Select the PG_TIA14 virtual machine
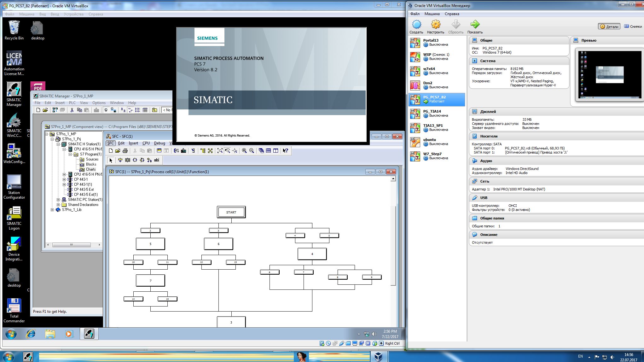 437,114
